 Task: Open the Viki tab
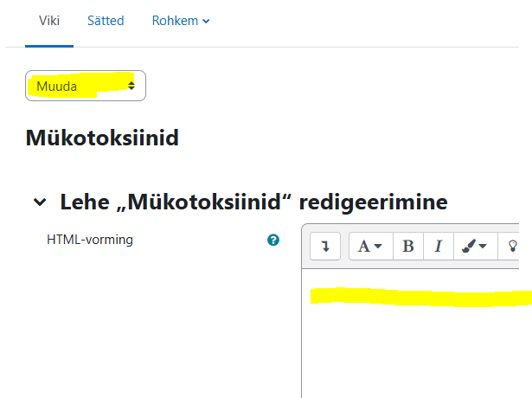click(48, 20)
